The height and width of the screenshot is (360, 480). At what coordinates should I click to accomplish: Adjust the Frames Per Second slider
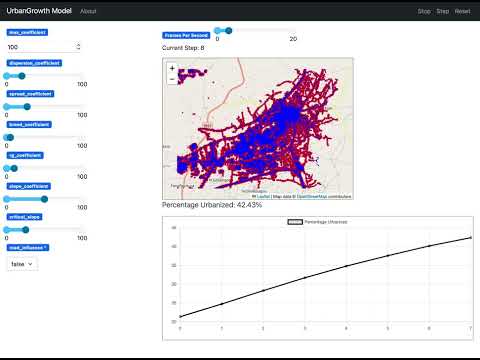click(228, 31)
